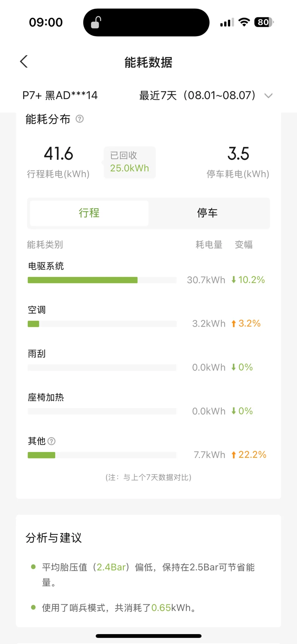Tap the 2.4Bar tire pressure value

tap(111, 567)
